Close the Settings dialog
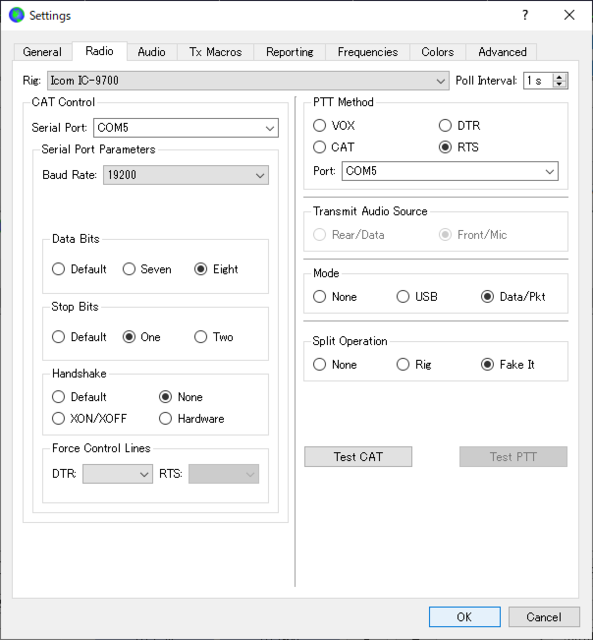 [x=569, y=15]
